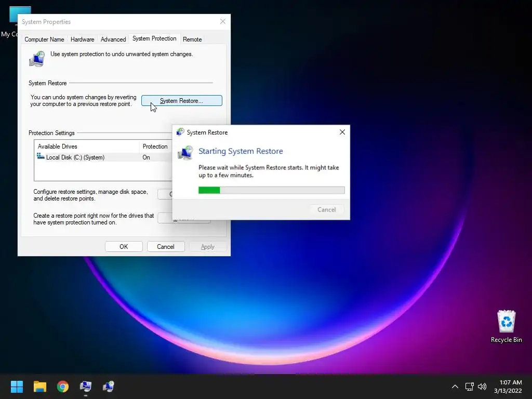Click the disabled Apply button
Image resolution: width=532 pixels, height=399 pixels.
(208, 247)
